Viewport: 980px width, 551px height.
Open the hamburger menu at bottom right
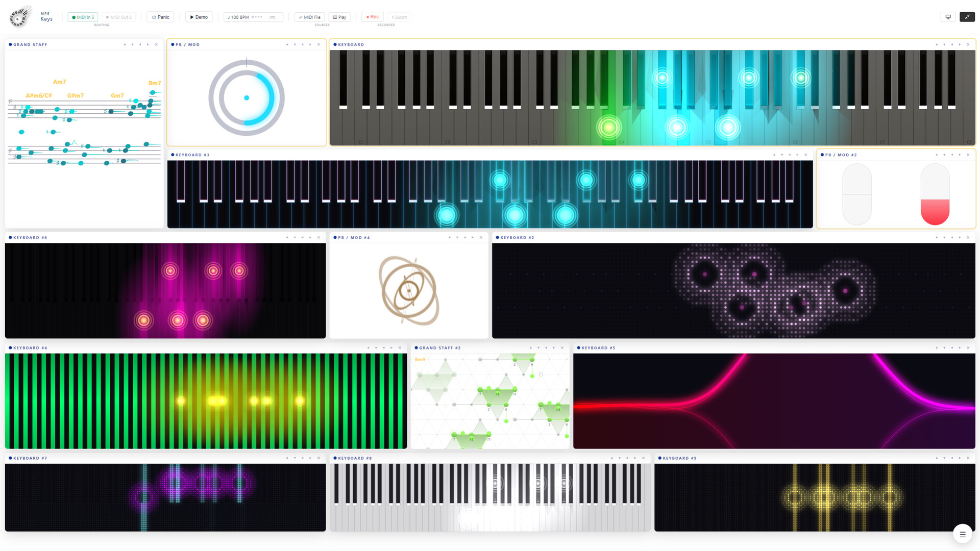[x=963, y=534]
